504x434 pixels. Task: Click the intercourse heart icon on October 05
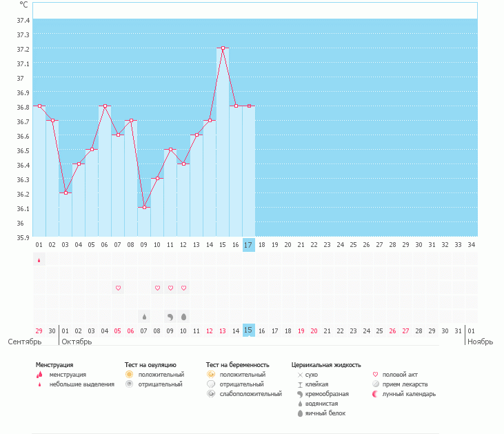click(x=118, y=288)
